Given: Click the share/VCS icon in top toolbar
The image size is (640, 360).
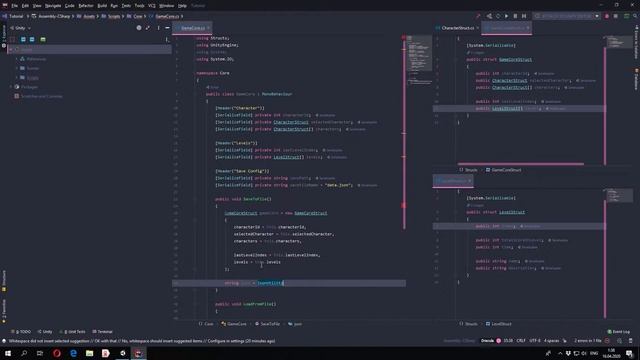Looking at the screenshot, I should [489, 16].
